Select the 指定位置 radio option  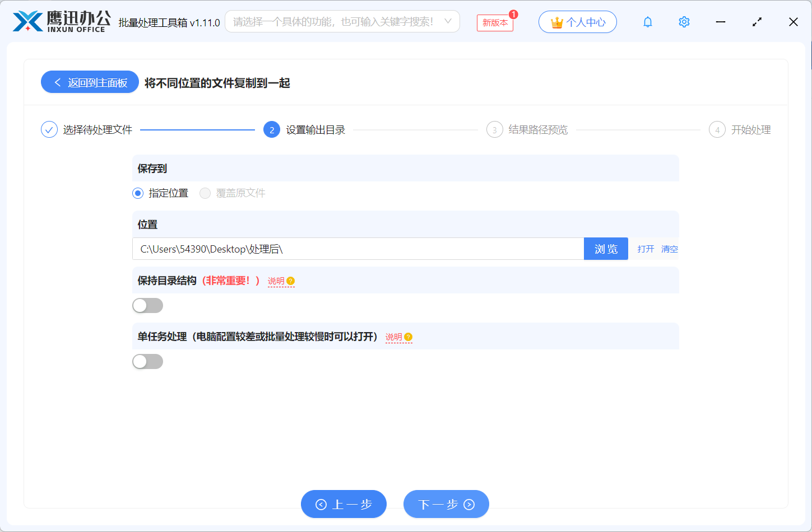[x=138, y=193]
